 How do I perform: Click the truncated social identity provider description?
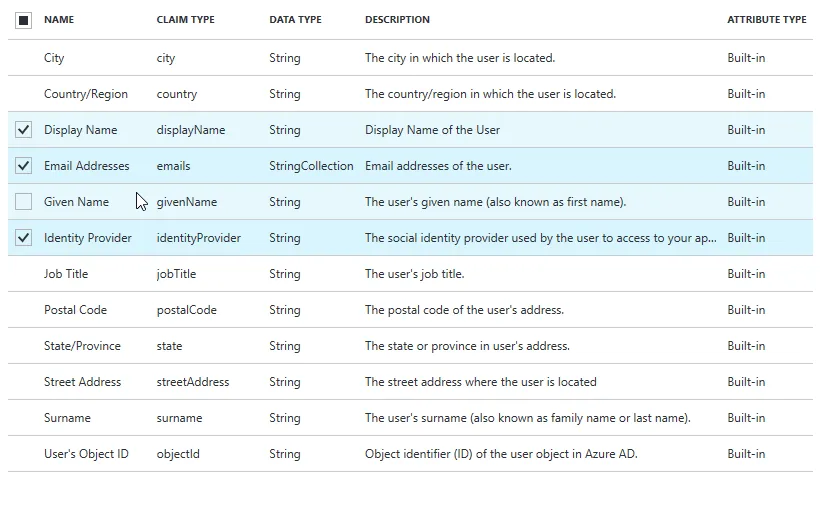pos(540,238)
